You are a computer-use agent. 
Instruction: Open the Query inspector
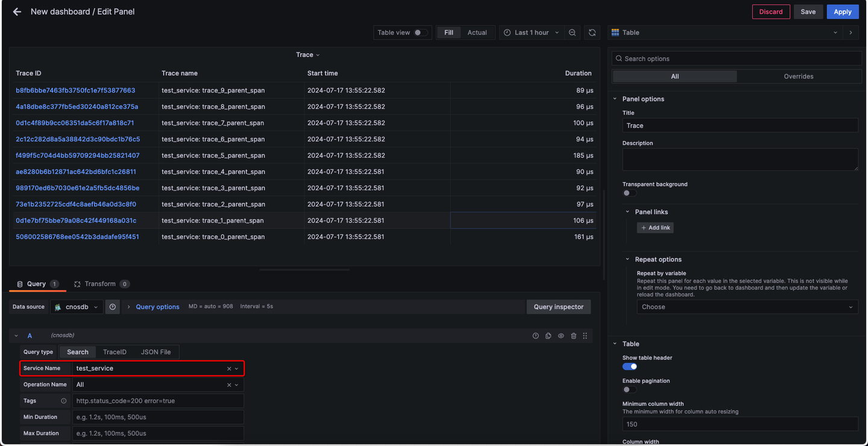[559, 307]
